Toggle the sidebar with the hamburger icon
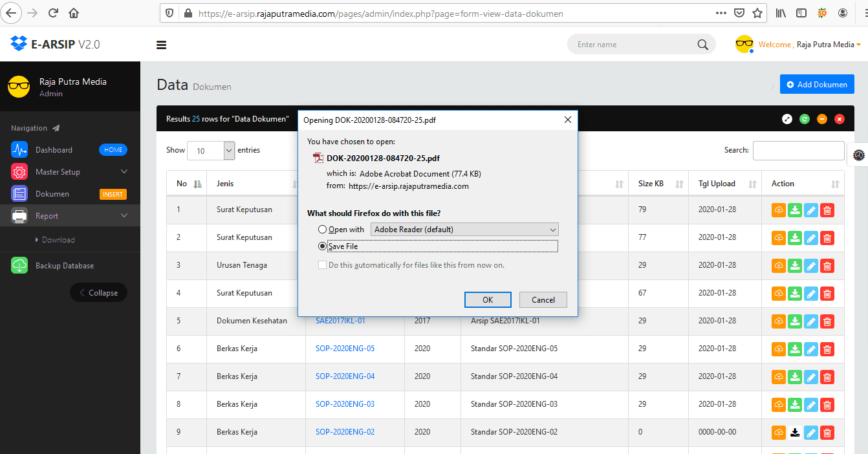 161,45
